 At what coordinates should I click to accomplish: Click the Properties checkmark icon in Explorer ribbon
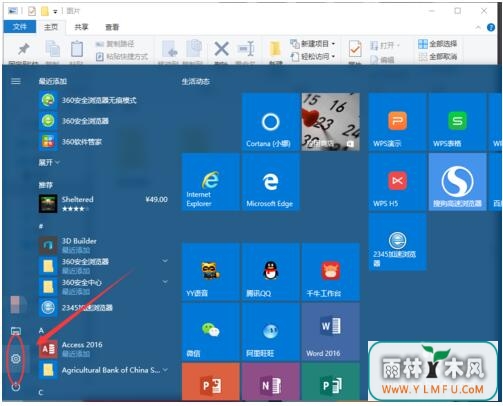[x=355, y=49]
